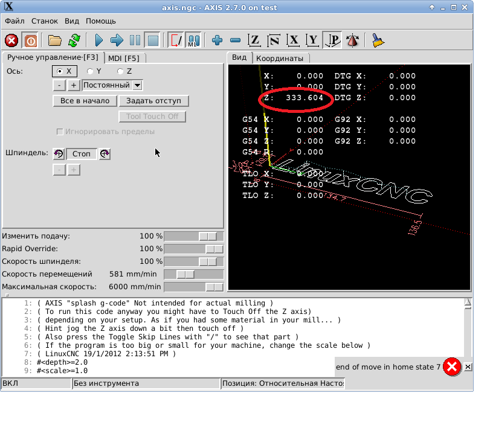Switch to the MDI [F5] tab
Screen dimensions: 490x448
click(124, 59)
